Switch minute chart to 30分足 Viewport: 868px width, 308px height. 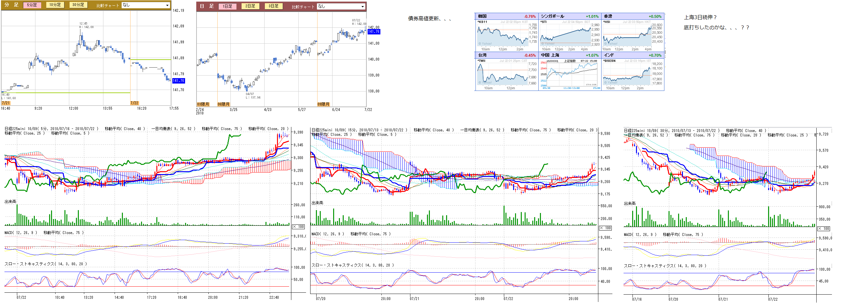pyautogui.click(x=78, y=5)
